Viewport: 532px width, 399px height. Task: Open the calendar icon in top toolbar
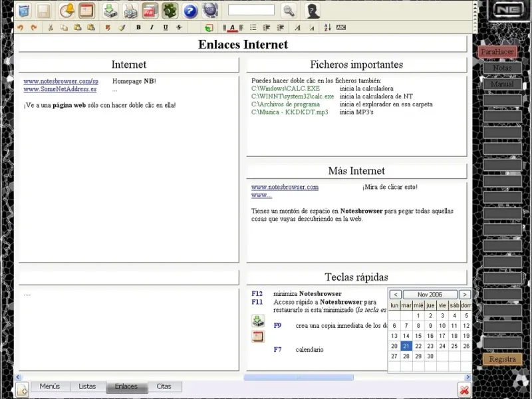click(86, 11)
